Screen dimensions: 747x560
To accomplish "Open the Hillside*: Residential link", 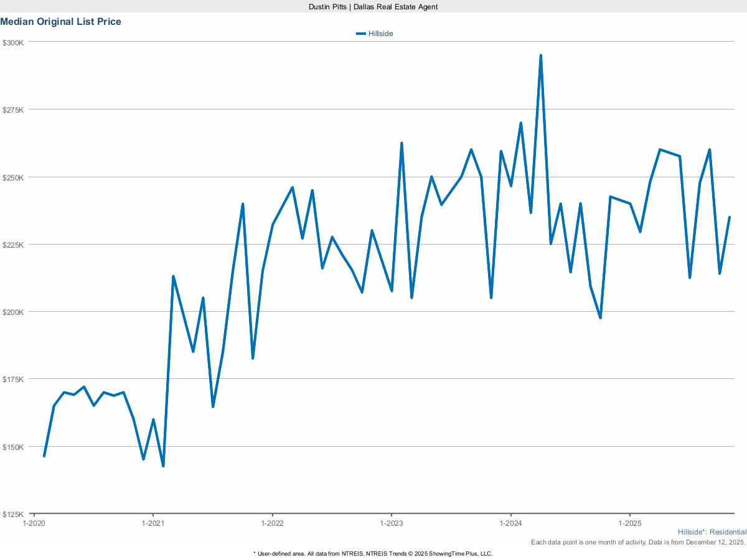I will (x=712, y=532).
